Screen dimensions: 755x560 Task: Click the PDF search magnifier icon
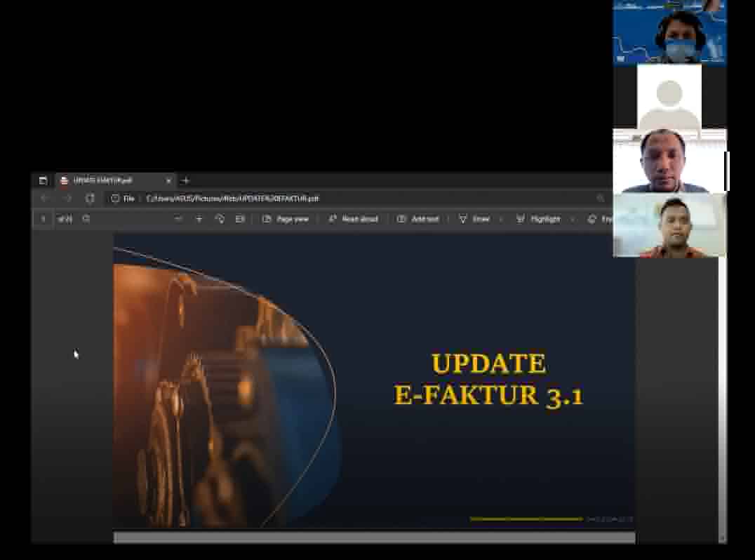click(86, 219)
